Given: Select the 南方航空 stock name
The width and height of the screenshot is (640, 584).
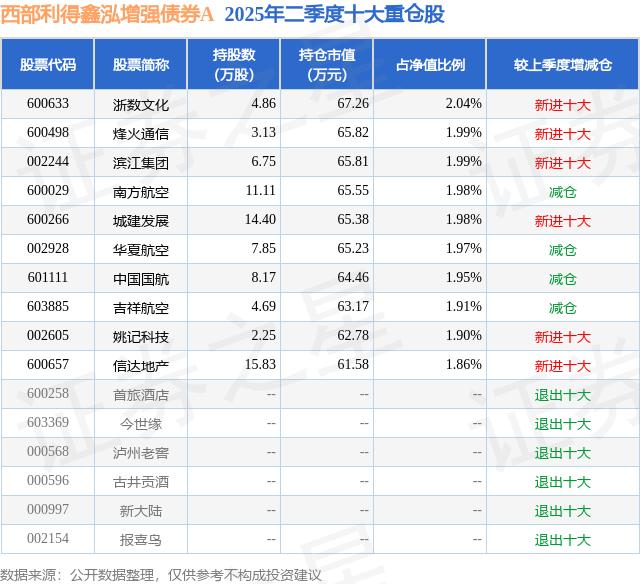Looking at the screenshot, I should click(141, 192).
